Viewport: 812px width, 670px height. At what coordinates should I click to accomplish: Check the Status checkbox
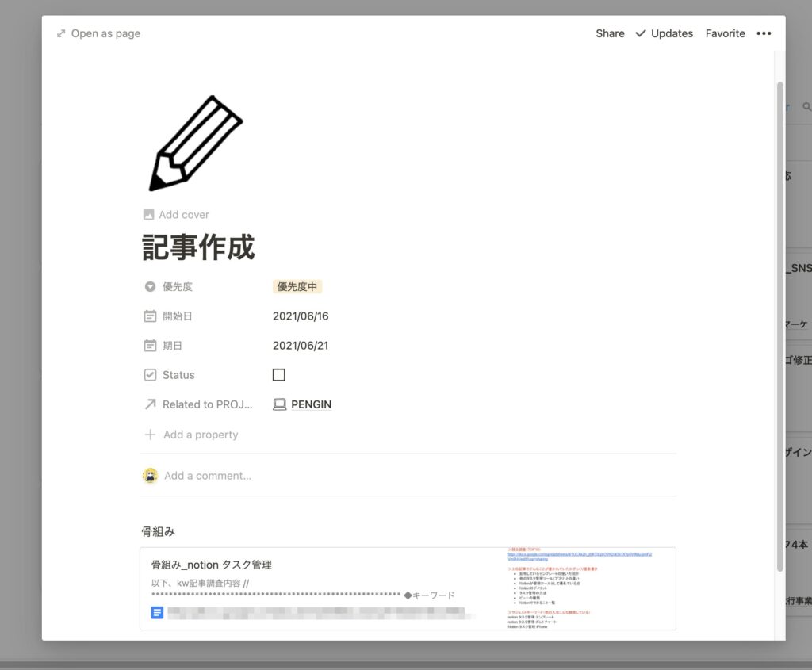click(x=279, y=375)
